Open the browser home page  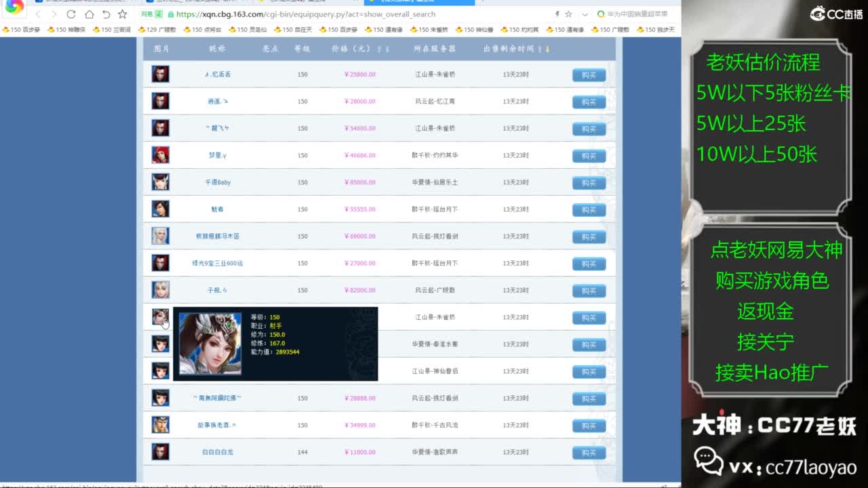pos(89,14)
